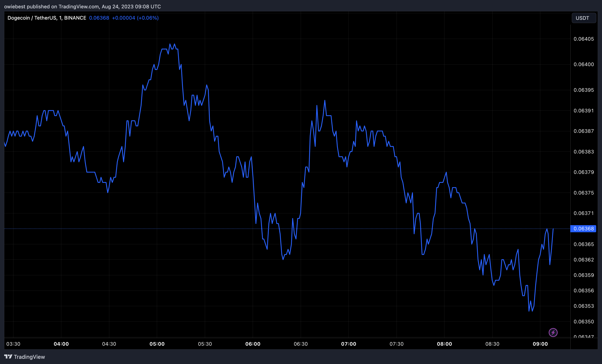Click the 0.06405 price axis label
Image resolution: width=602 pixels, height=364 pixels.
(x=584, y=39)
